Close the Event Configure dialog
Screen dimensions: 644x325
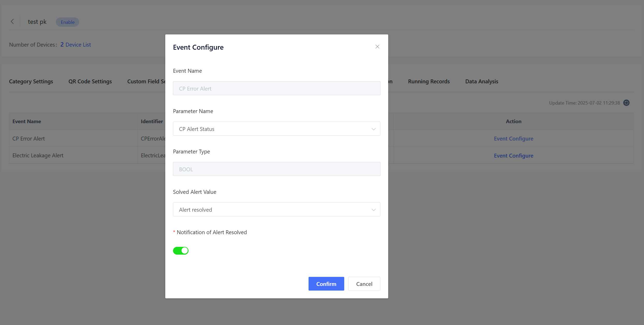[377, 47]
